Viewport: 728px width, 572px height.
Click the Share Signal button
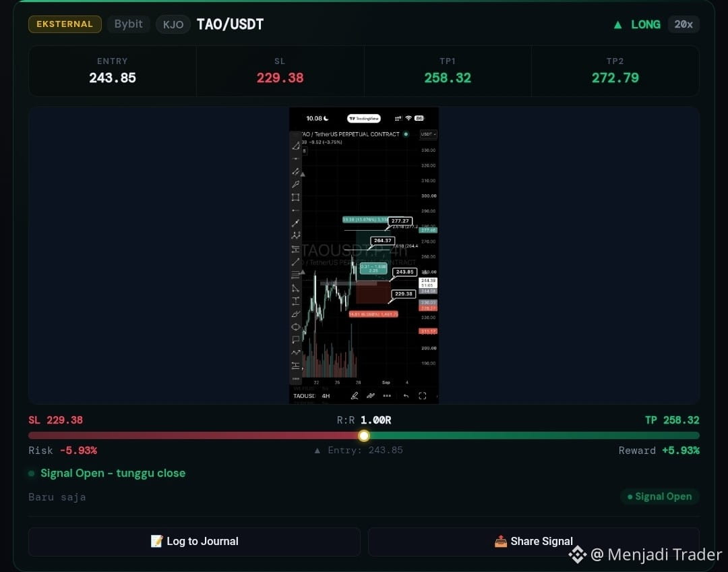tap(534, 542)
